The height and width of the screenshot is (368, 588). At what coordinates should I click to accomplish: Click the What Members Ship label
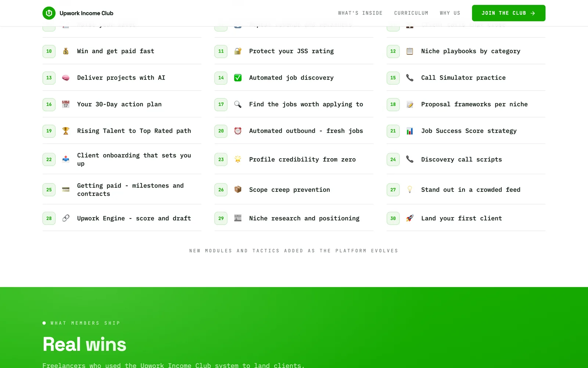tap(85, 323)
